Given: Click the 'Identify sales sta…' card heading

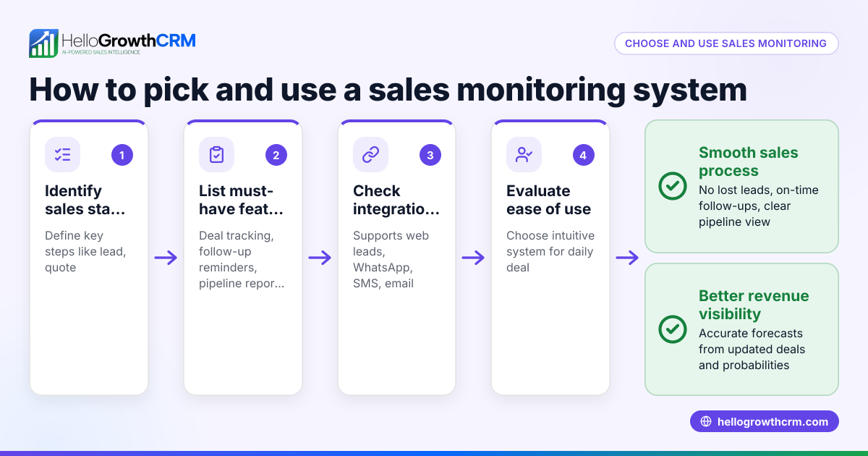Looking at the screenshot, I should pos(85,200).
